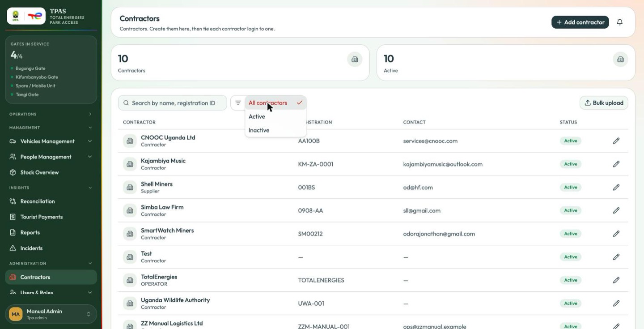Click ZZ Manual Logistics Ltd name

[x=172, y=323]
